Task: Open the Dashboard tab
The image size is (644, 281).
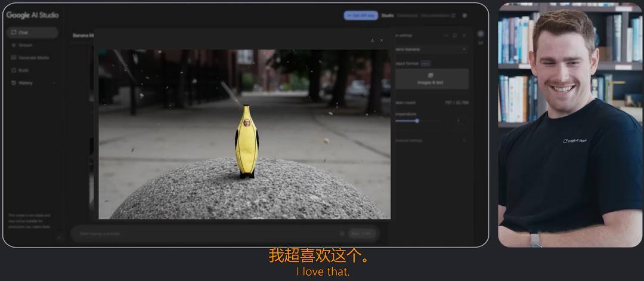Action: click(407, 16)
